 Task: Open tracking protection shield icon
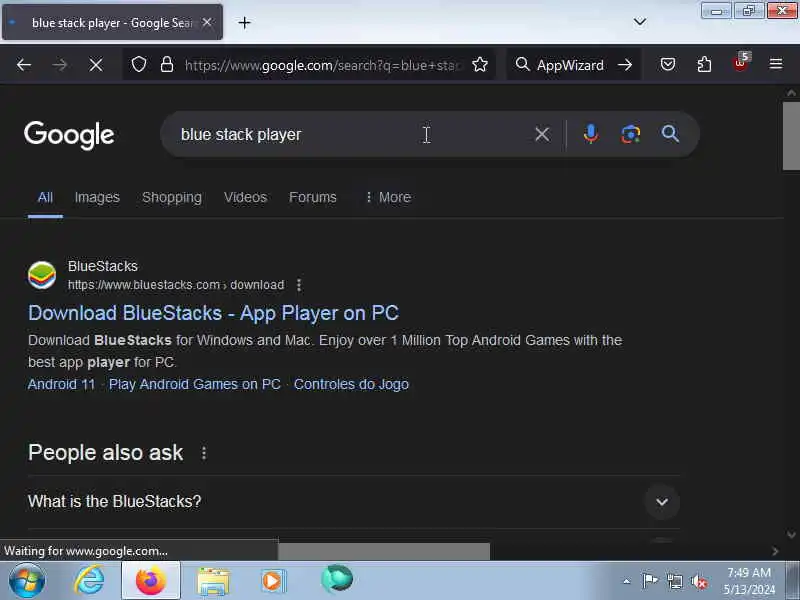pos(139,65)
